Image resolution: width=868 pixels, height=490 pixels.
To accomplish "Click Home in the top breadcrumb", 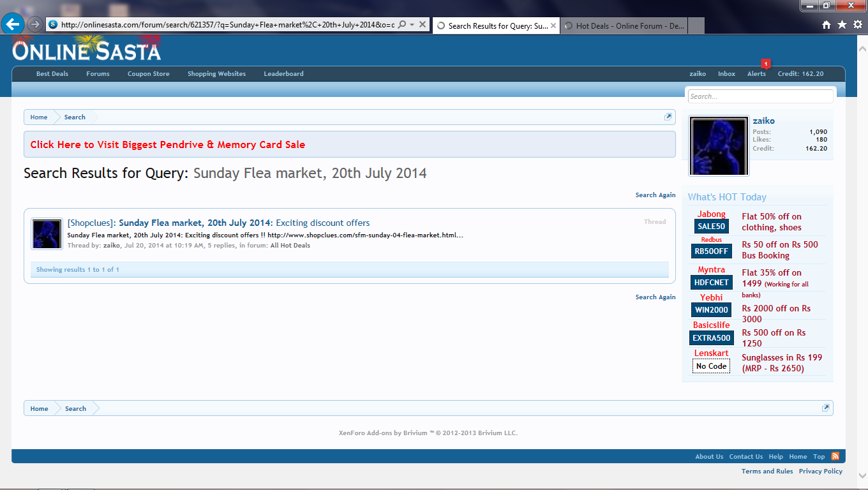I will pos(39,117).
